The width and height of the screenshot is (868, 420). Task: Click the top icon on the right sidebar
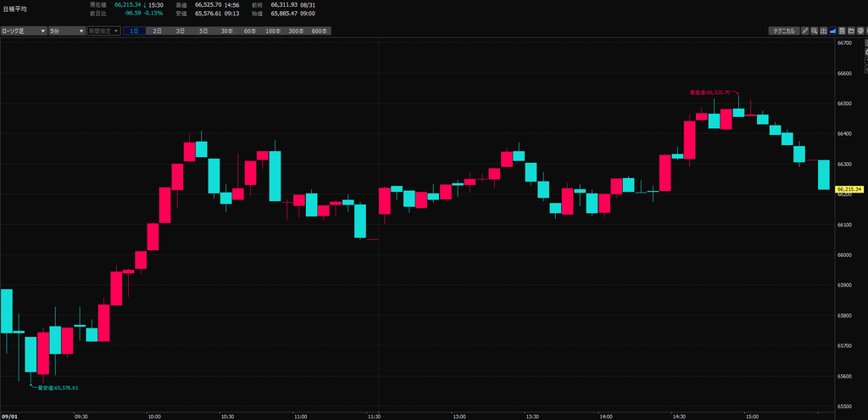click(x=866, y=42)
